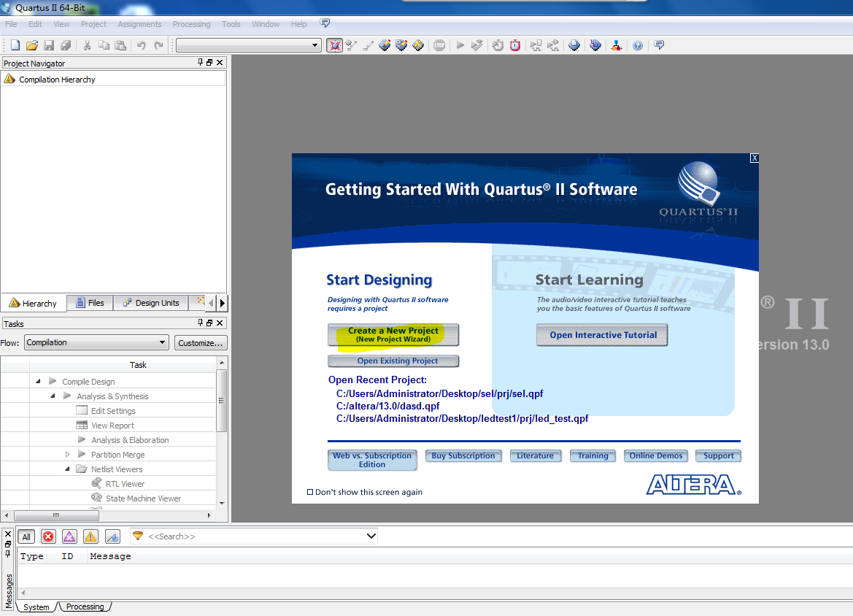Click Open Interactive Tutorial button
The width and height of the screenshot is (853, 616).
point(602,335)
